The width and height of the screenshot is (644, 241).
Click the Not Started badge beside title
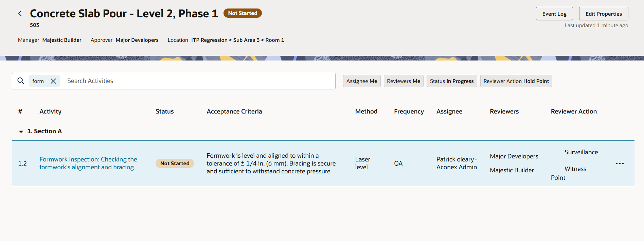pyautogui.click(x=242, y=13)
